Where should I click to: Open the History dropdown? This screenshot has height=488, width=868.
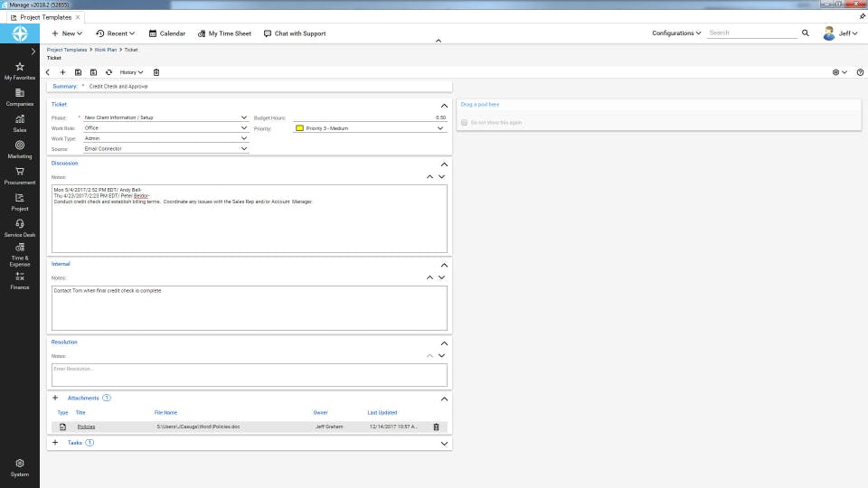pyautogui.click(x=131, y=72)
